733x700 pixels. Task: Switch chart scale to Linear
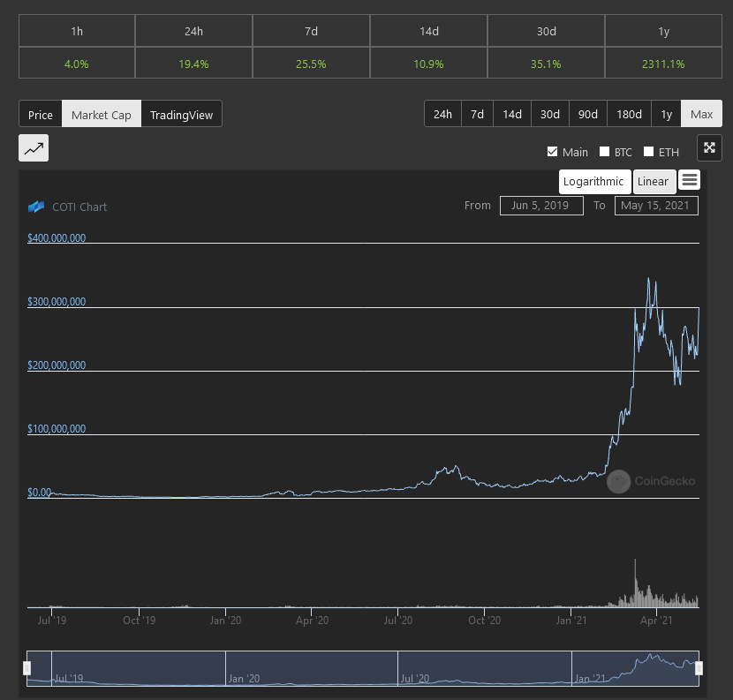point(654,182)
